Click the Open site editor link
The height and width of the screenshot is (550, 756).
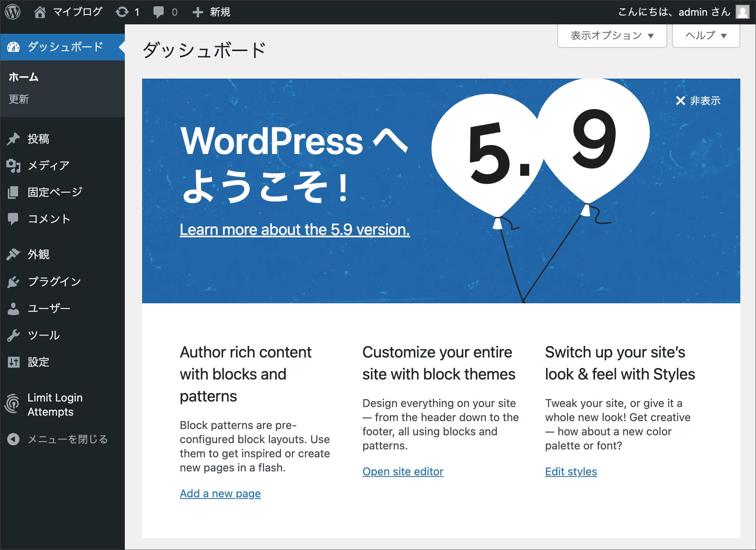(403, 471)
